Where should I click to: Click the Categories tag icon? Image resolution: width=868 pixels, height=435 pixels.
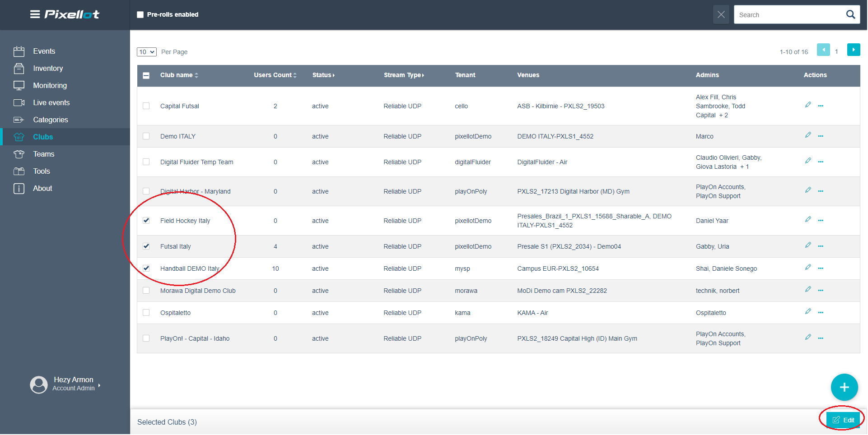[x=19, y=120]
